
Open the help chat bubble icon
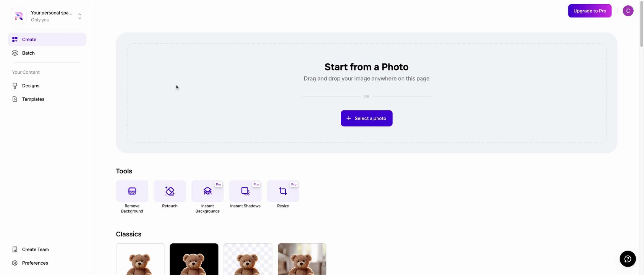point(628,259)
